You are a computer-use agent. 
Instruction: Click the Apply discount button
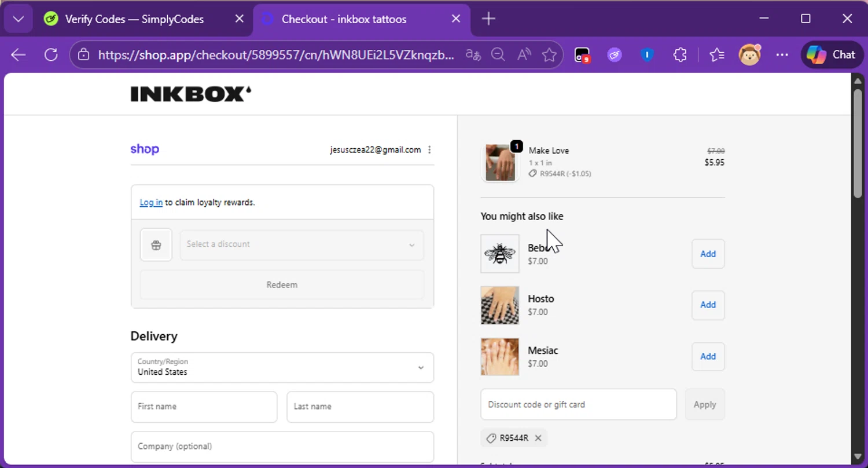click(x=705, y=404)
